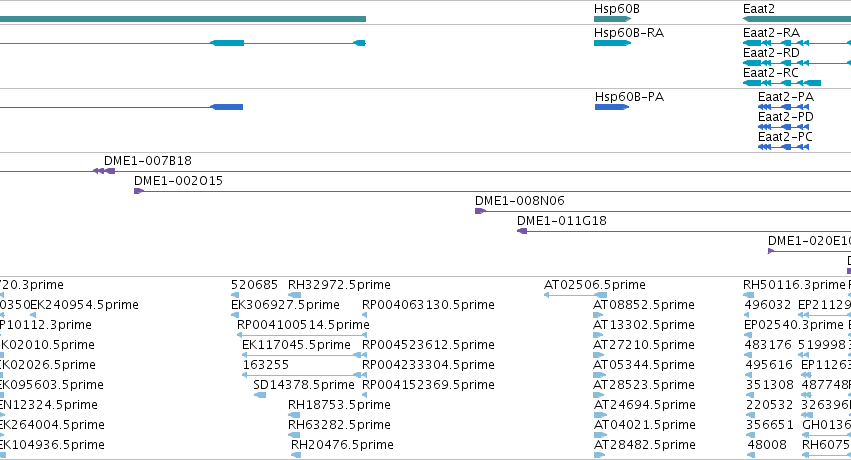Open EST RP004100514.5prime
This screenshot has width=851, height=460.
[303, 325]
